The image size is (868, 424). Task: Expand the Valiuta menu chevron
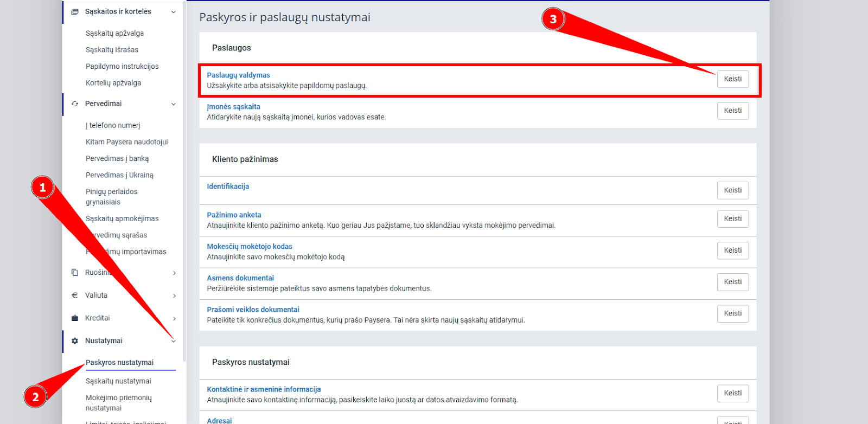(x=174, y=296)
